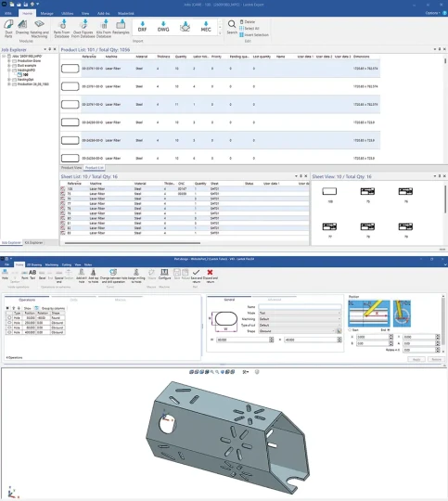The image size is (448, 501).
Task: Click Discard and return red X
Action: click(210, 276)
